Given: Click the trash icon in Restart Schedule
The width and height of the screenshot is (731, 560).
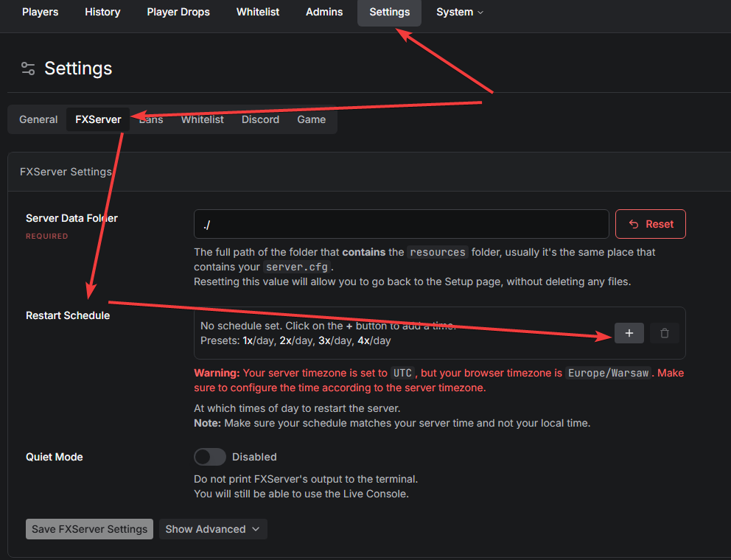Looking at the screenshot, I should pos(664,333).
